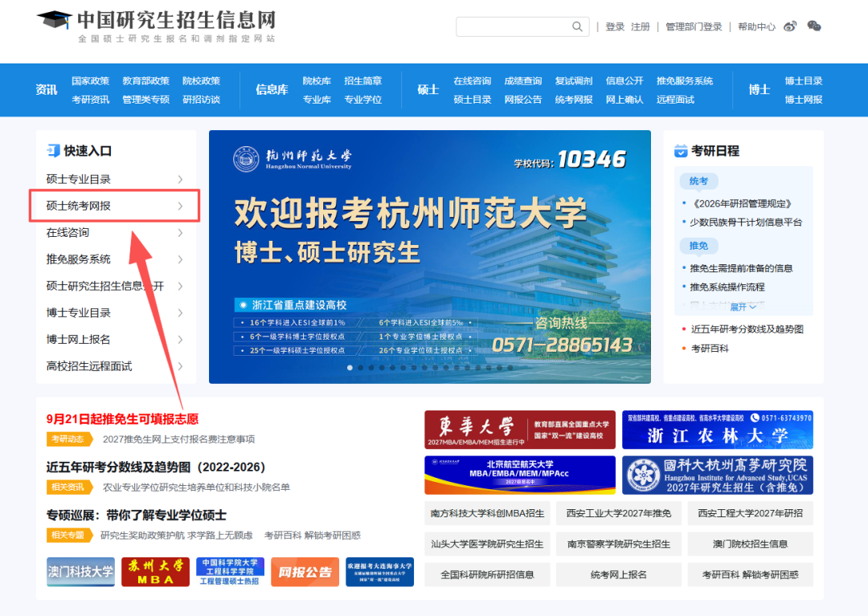Click chevron beside 高校招生远程面试
Screen dimensions: 868x616
click(x=180, y=366)
